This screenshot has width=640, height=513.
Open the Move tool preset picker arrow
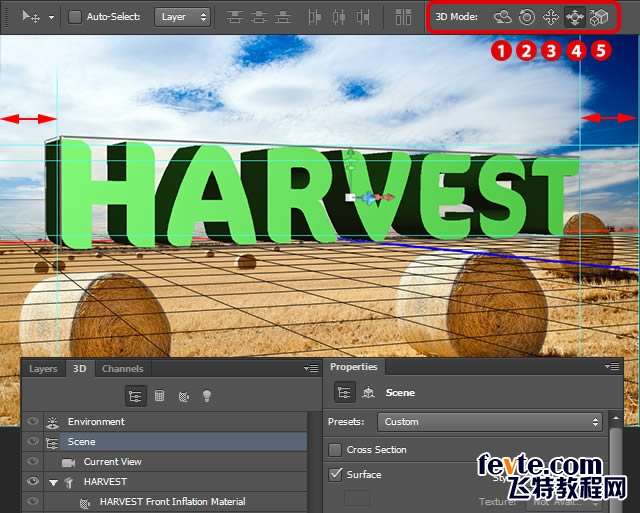pos(51,18)
